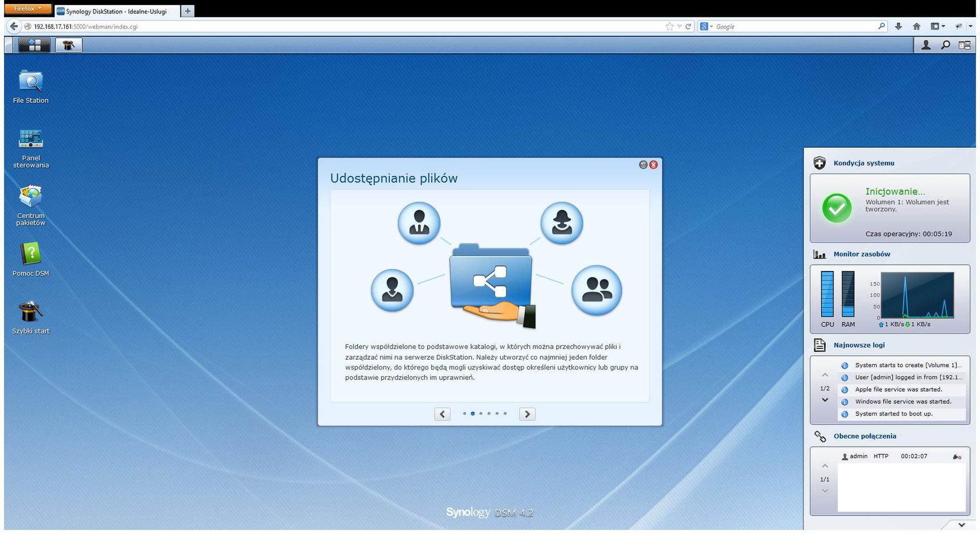This screenshot has height=534, width=980.
Task: Click the Najnowsze logi document icon
Action: click(x=819, y=345)
